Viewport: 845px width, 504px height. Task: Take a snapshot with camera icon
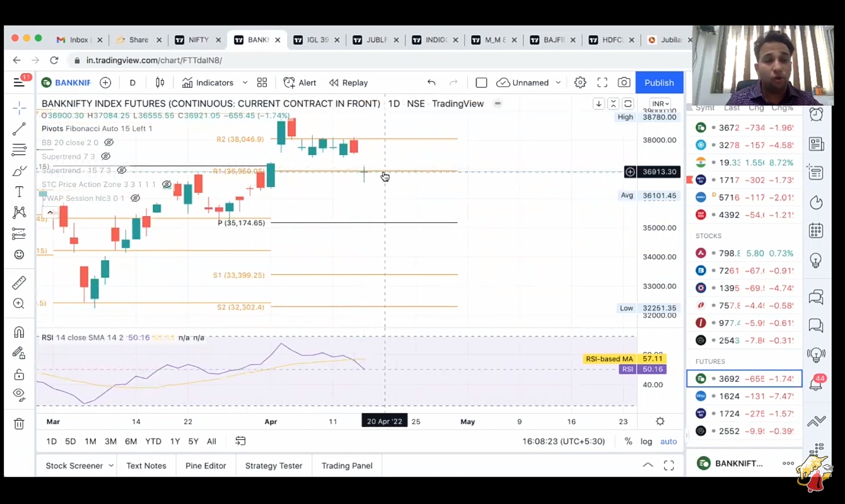624,83
